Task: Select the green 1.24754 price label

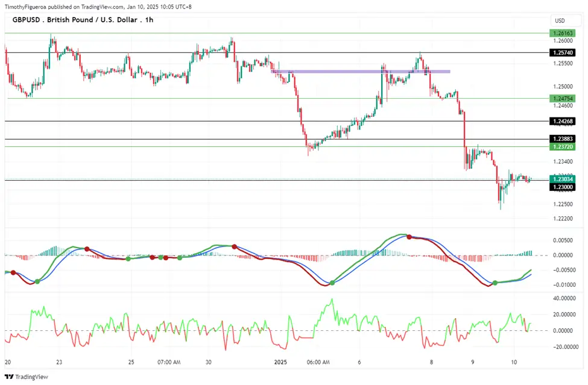Action: tap(562, 98)
